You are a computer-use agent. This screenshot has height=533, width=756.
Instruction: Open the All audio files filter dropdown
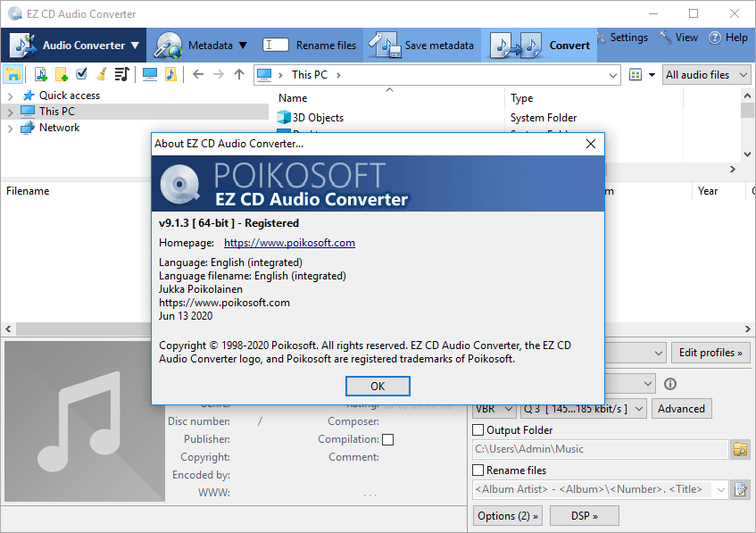[x=706, y=75]
